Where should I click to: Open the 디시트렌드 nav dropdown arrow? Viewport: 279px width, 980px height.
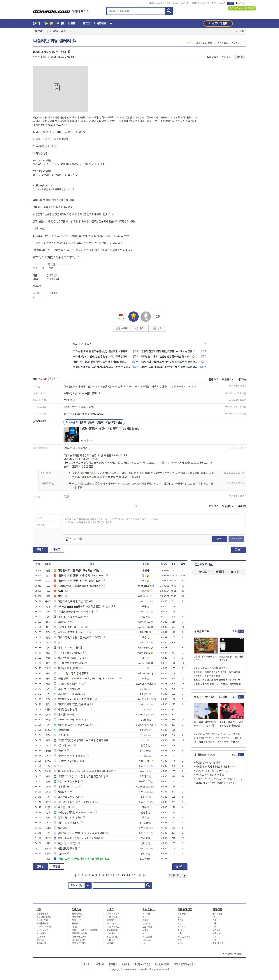click(111, 24)
